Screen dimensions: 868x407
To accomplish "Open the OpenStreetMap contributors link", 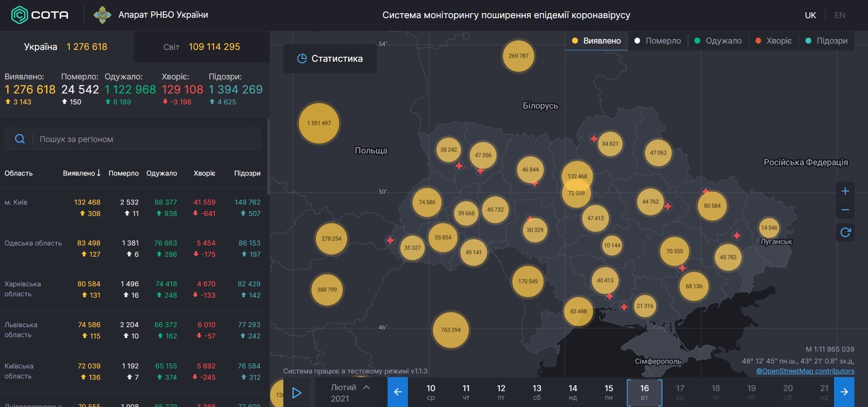I will (805, 371).
